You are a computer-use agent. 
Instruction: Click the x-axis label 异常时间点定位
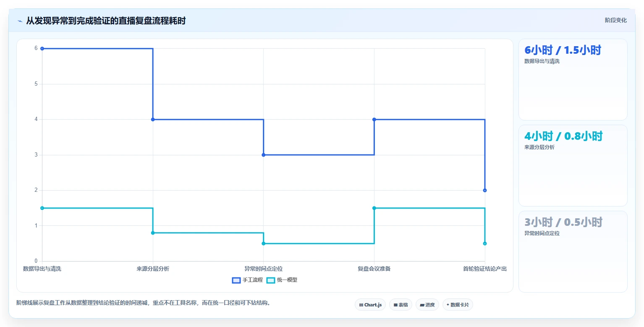point(264,269)
